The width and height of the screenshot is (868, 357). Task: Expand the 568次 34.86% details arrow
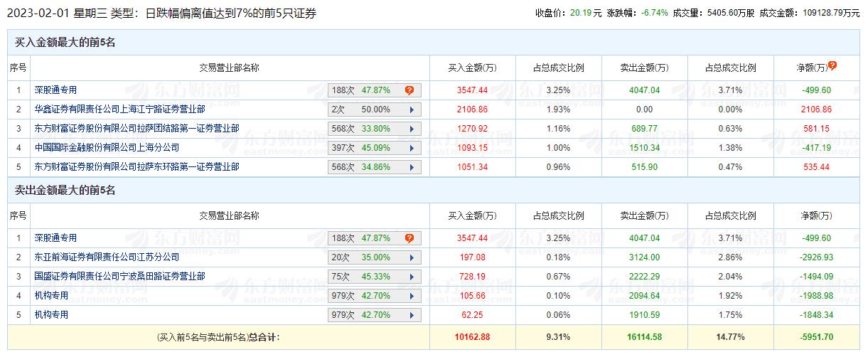tap(412, 167)
